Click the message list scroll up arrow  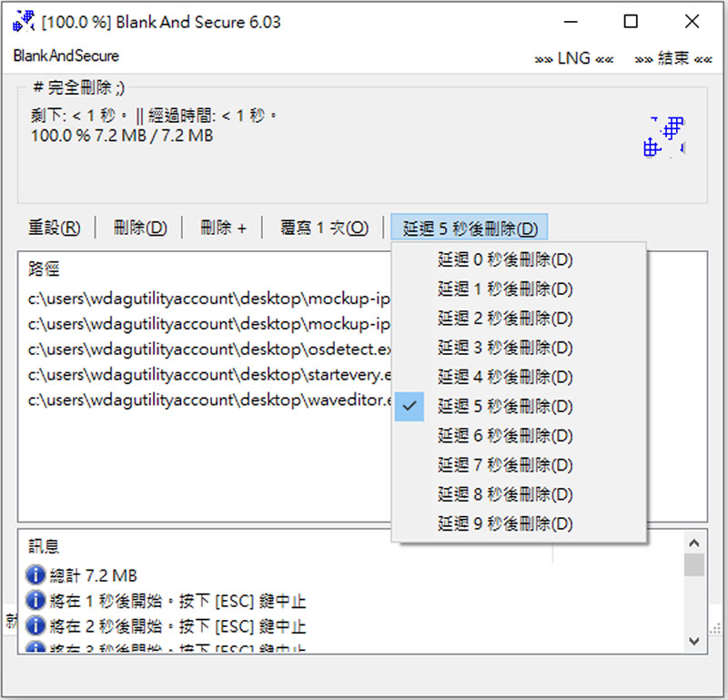694,543
